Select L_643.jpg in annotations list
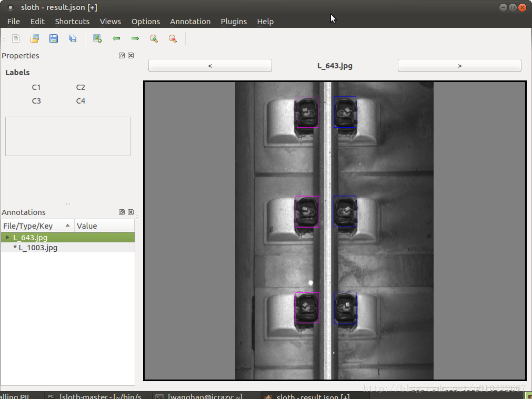 [x=68, y=237]
